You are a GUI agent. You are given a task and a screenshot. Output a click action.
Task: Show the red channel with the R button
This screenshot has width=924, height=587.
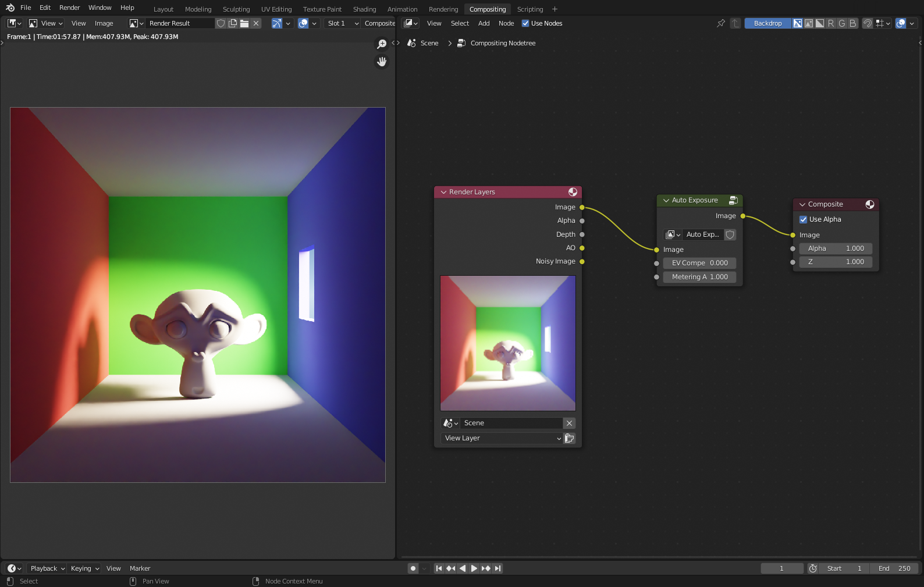coord(831,23)
